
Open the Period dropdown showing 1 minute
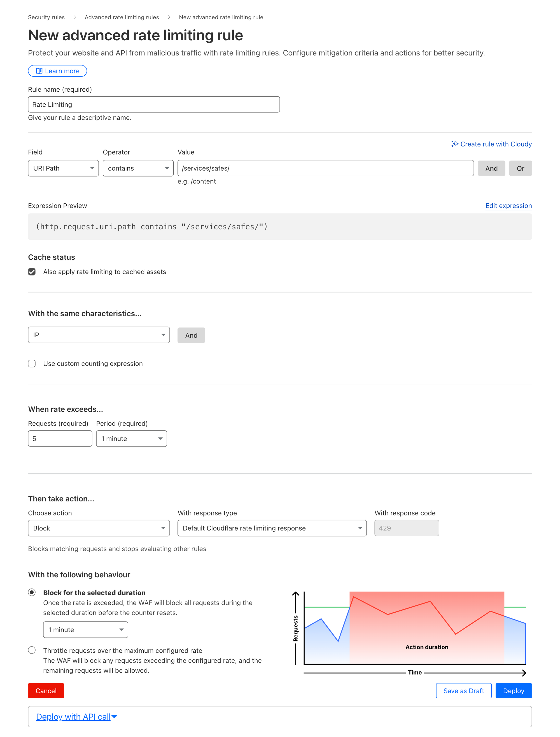(132, 439)
